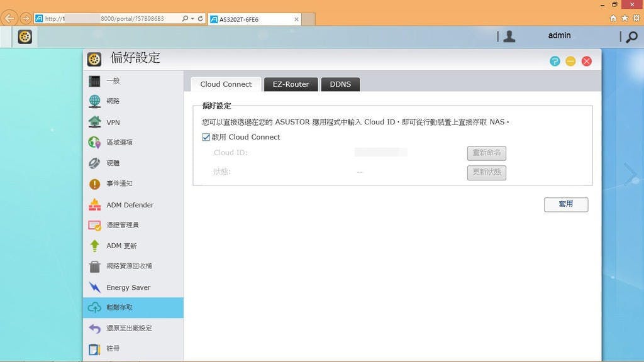Open the admin user account menu

pyautogui.click(x=558, y=36)
